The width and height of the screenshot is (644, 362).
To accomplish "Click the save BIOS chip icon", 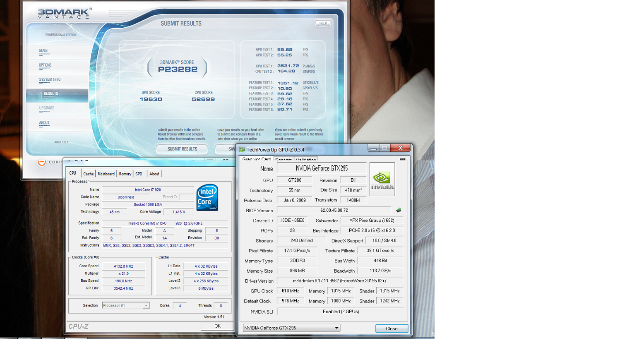I will (399, 210).
